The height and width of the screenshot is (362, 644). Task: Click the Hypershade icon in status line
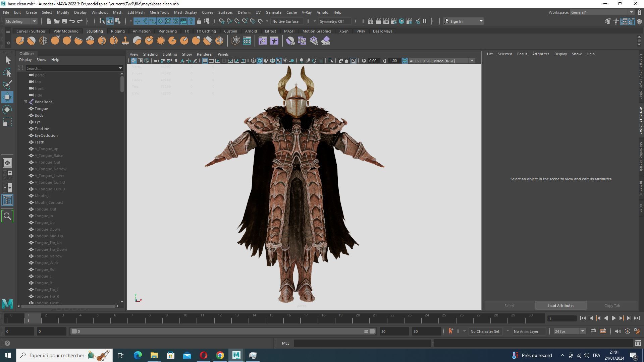coord(401,21)
